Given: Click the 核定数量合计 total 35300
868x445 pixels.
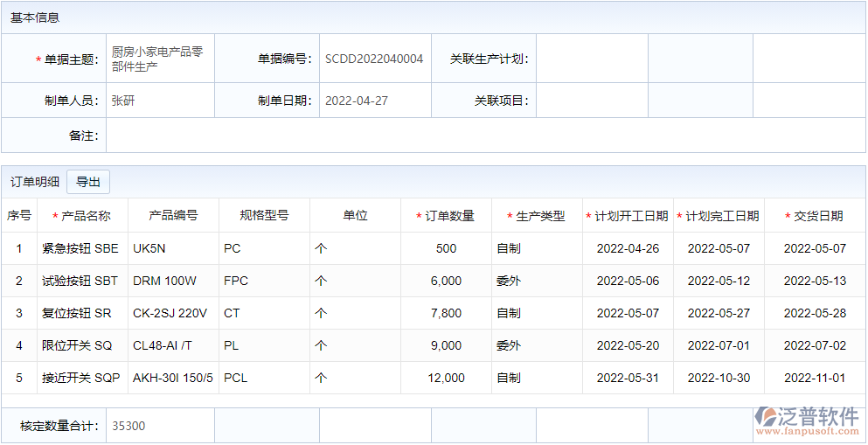Looking at the screenshot, I should pos(128,426).
